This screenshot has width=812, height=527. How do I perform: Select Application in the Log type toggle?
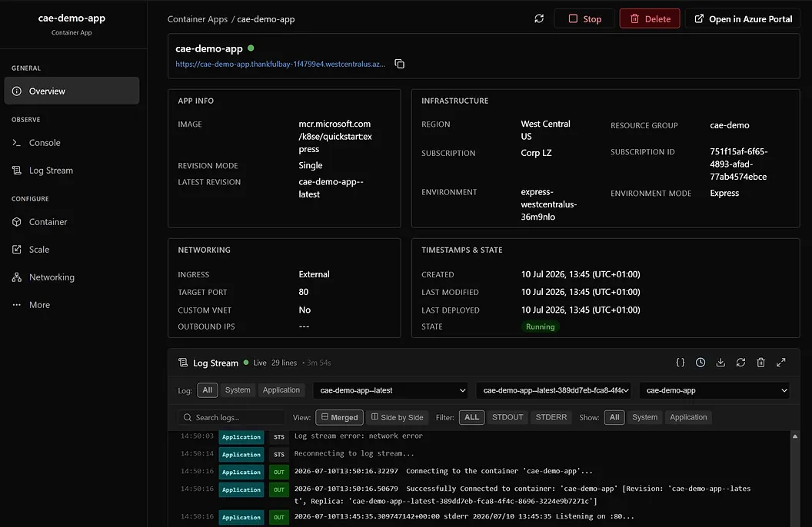pyautogui.click(x=281, y=390)
